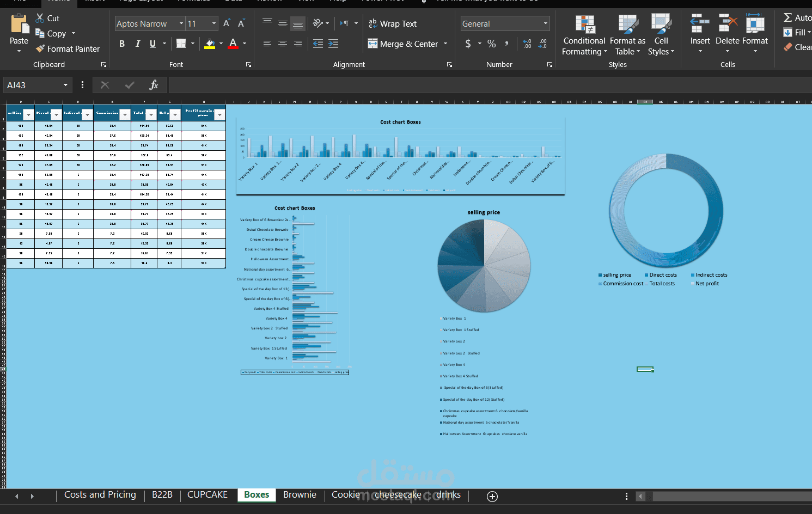Toggle Wrap Text
This screenshot has height=514, width=812.
point(393,23)
